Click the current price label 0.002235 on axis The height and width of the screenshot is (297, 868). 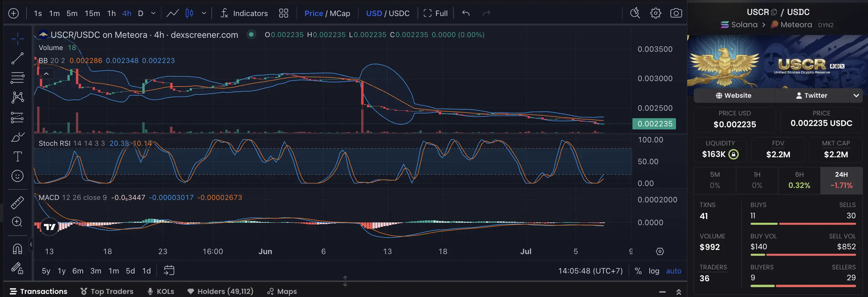coord(654,124)
